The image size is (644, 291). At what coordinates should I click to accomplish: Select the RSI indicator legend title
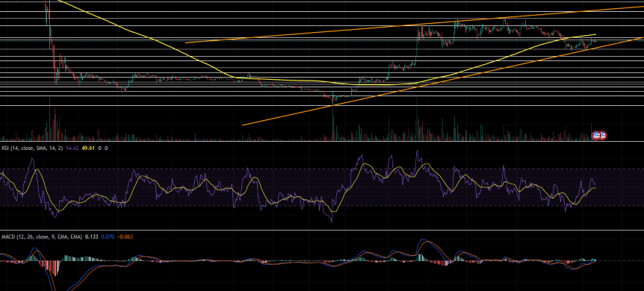pos(32,148)
